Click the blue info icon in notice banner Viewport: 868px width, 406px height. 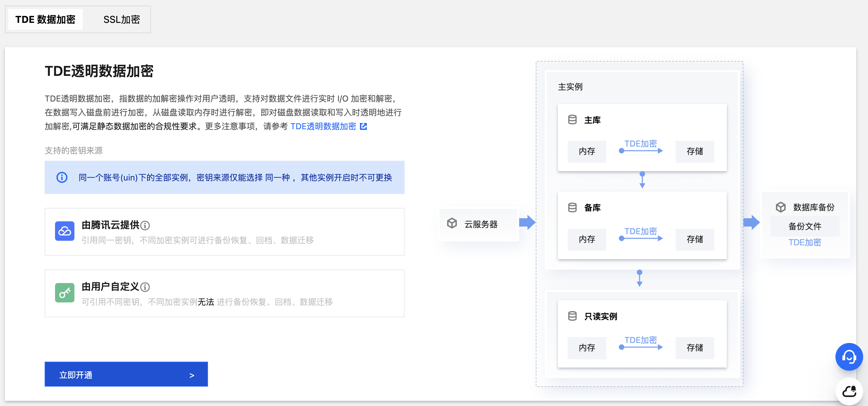pos(62,177)
